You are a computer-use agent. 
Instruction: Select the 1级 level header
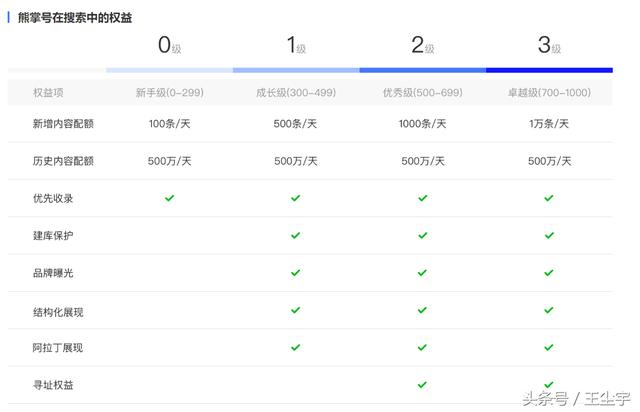296,45
